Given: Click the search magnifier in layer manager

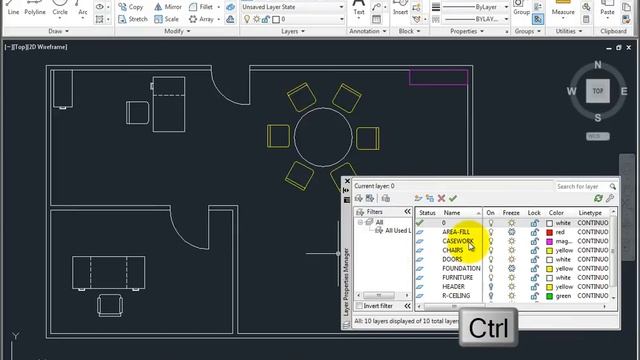Looking at the screenshot, I should [x=612, y=187].
